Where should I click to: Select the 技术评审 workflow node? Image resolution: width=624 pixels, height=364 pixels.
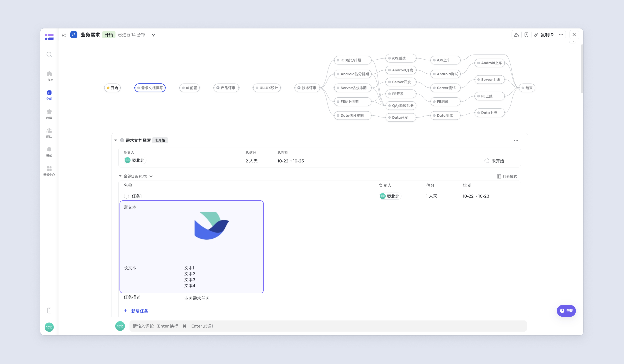point(307,88)
